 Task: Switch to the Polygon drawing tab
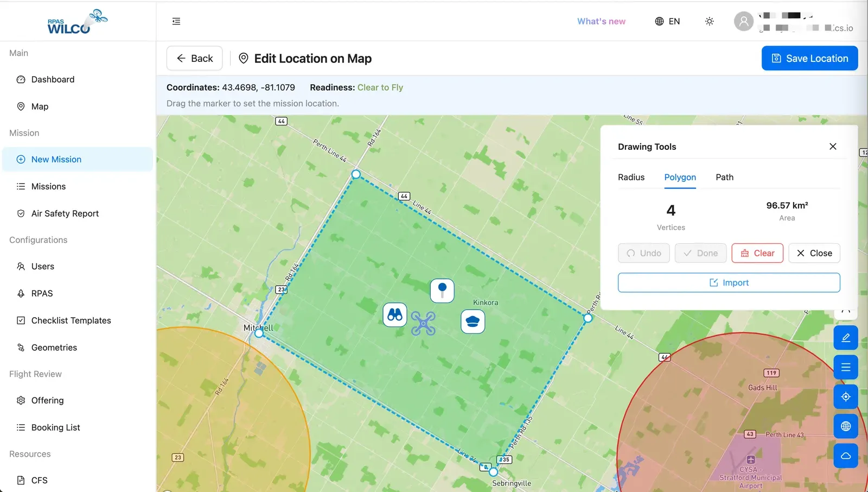(x=680, y=177)
